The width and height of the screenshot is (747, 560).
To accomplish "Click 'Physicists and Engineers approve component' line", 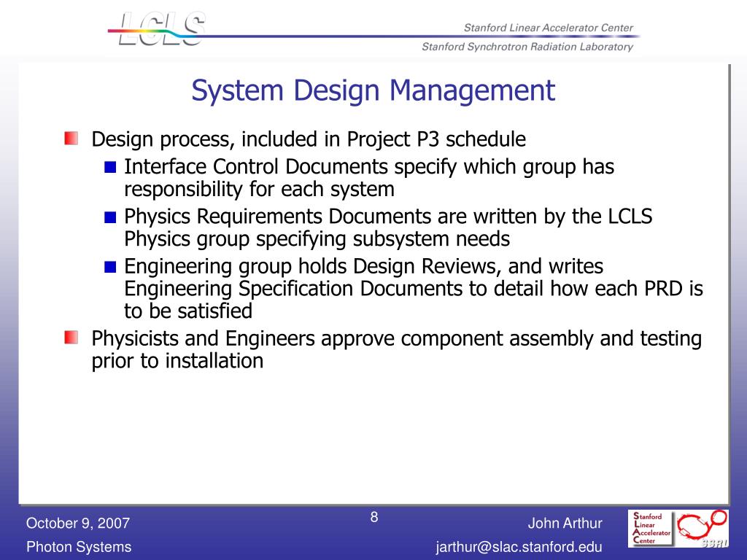I will pyautogui.click(x=397, y=338).
